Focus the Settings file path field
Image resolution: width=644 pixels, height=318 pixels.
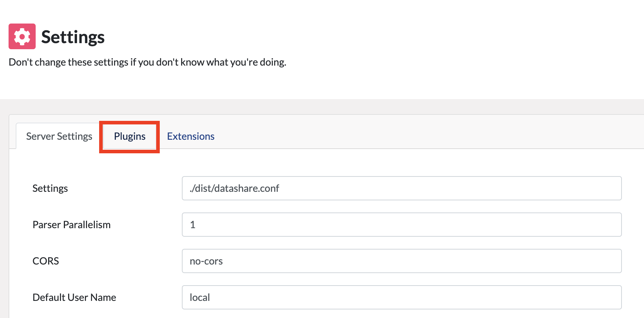coord(402,188)
